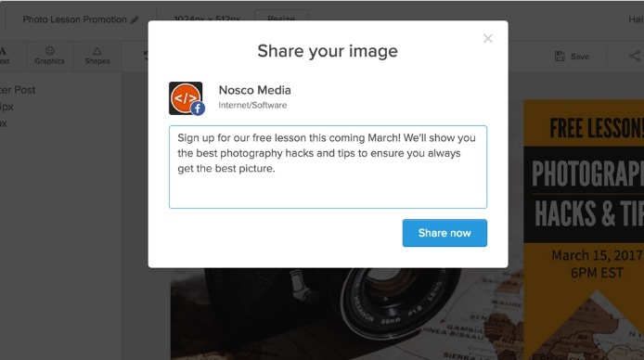Click the Resize button
The image size is (644, 360).
[281, 17]
